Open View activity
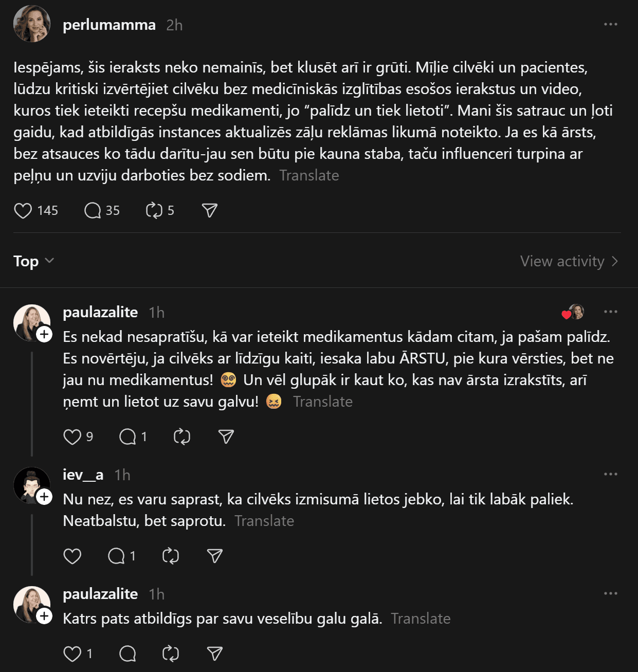Image resolution: width=638 pixels, height=672 pixels. [x=569, y=261]
